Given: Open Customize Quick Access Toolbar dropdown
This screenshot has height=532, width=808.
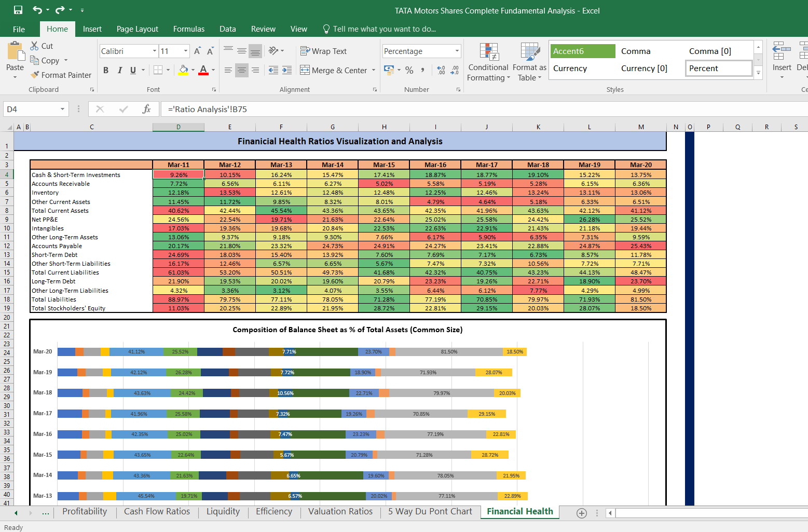Looking at the screenshot, I should pos(82,10).
